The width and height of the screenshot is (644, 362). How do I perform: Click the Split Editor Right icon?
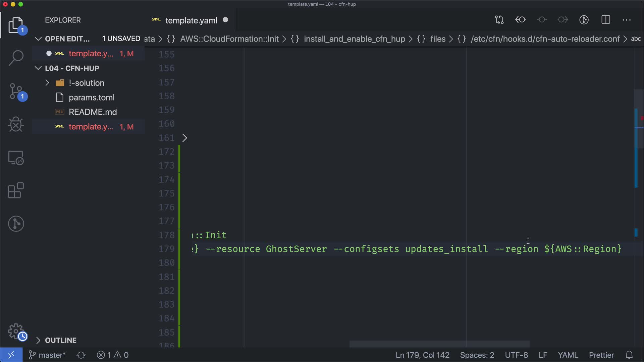[606, 20]
